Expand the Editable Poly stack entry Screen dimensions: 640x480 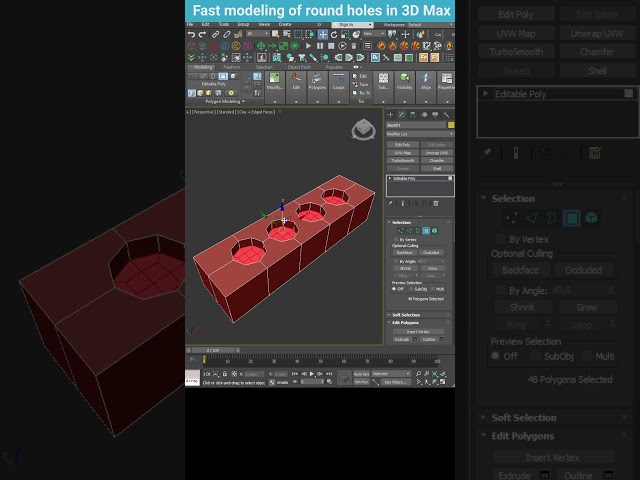[390, 178]
